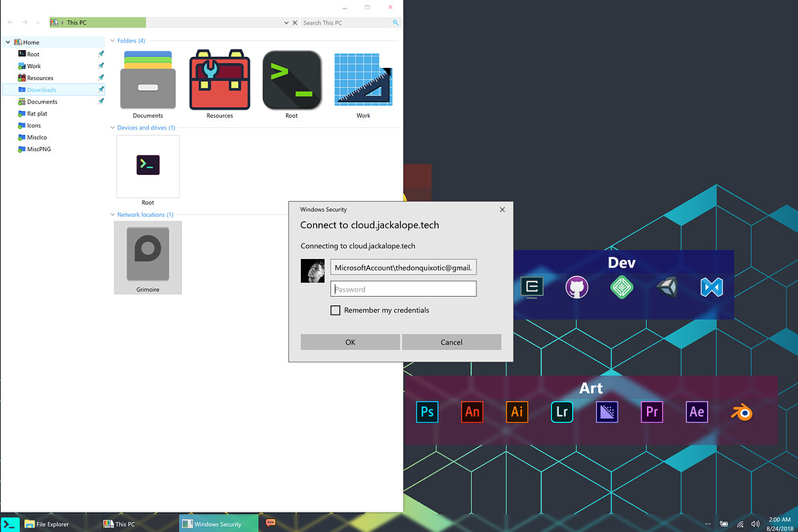The image size is (798, 532).
Task: Select the Unity icon under Dev
Action: click(x=667, y=287)
